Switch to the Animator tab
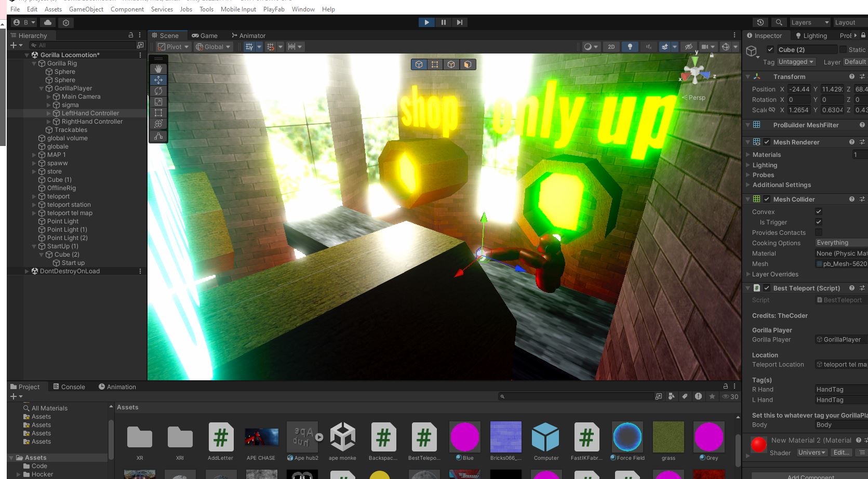This screenshot has height=479, width=868. 248,35
